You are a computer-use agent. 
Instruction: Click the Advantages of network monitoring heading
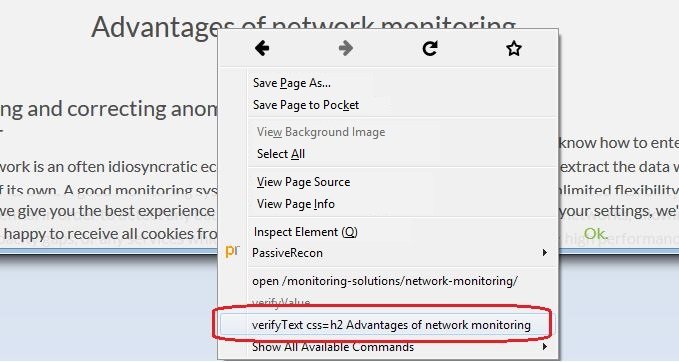point(303,27)
